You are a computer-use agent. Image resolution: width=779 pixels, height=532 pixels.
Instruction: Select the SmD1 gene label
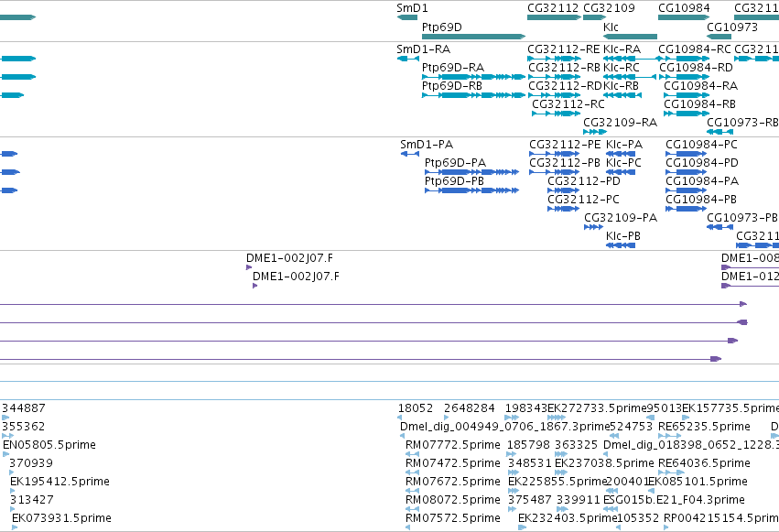pyautogui.click(x=412, y=8)
